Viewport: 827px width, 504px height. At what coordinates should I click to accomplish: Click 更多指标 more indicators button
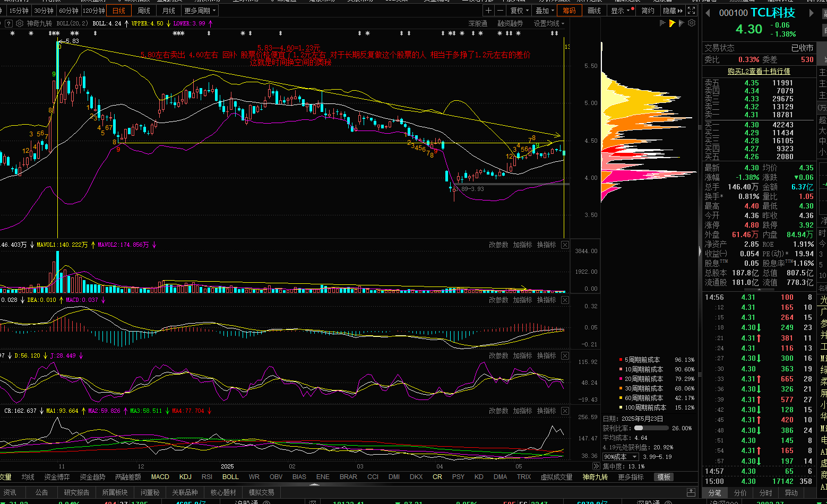(631, 477)
